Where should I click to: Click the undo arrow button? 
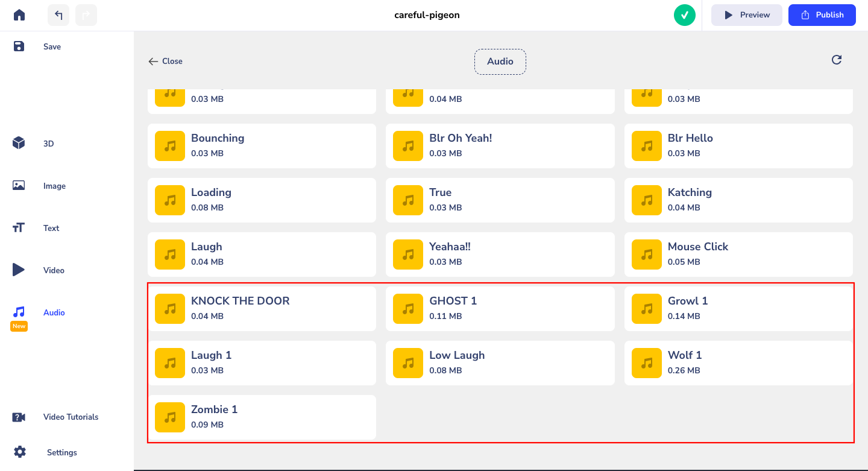[58, 15]
